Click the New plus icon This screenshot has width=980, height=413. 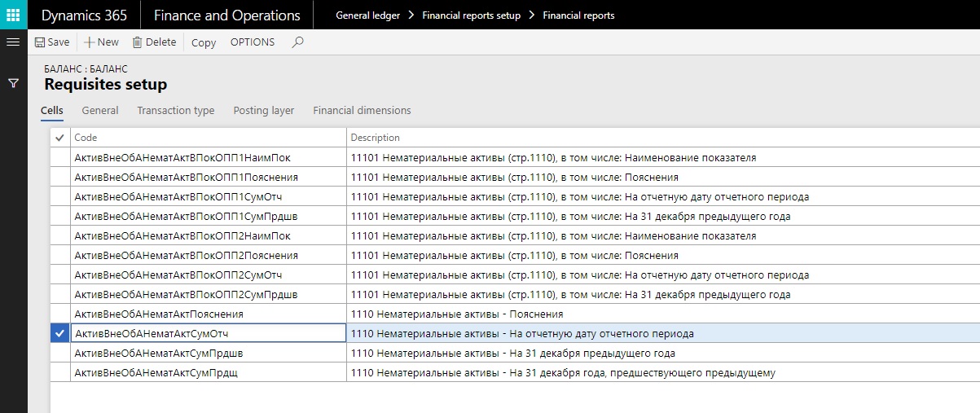pos(89,42)
